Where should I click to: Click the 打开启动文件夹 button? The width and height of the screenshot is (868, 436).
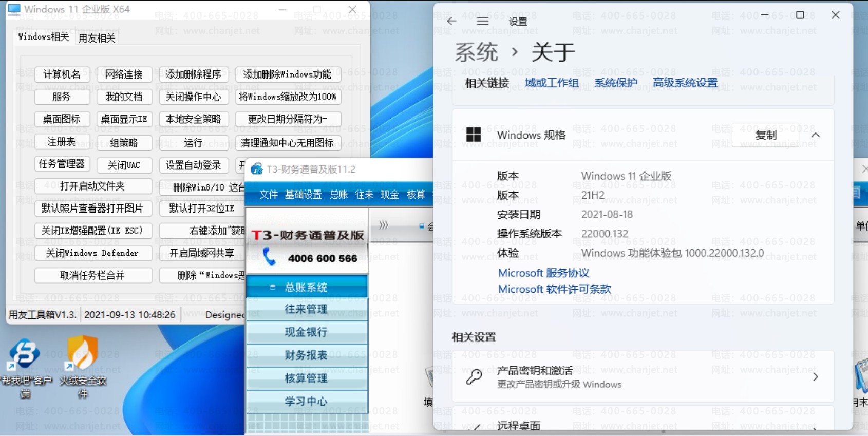tap(93, 186)
